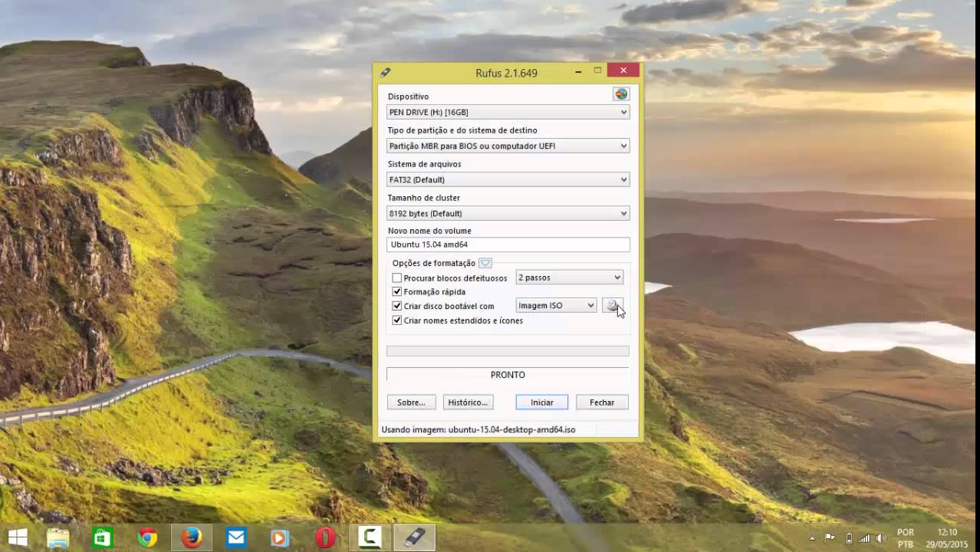Click 'Novo nome do volume' label

pyautogui.click(x=429, y=231)
